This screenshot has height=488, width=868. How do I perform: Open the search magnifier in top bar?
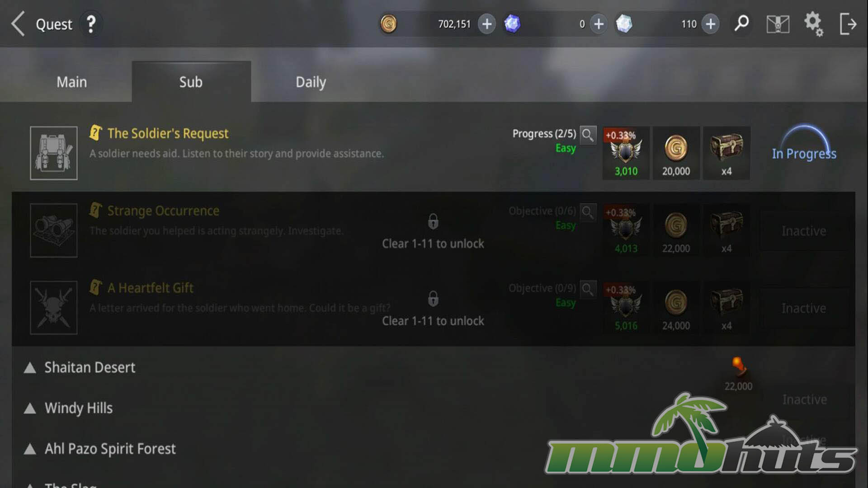[x=741, y=23]
